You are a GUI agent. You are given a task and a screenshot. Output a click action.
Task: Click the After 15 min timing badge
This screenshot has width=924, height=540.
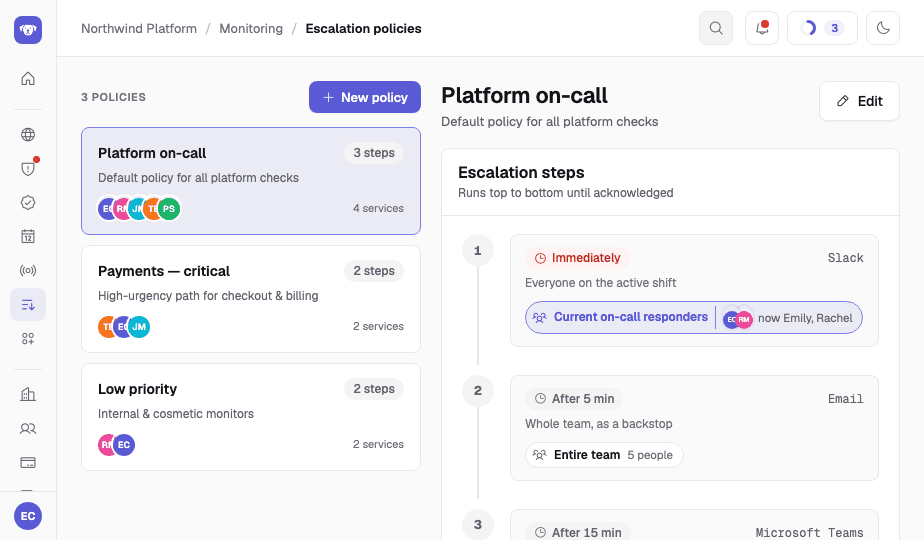tap(578, 532)
